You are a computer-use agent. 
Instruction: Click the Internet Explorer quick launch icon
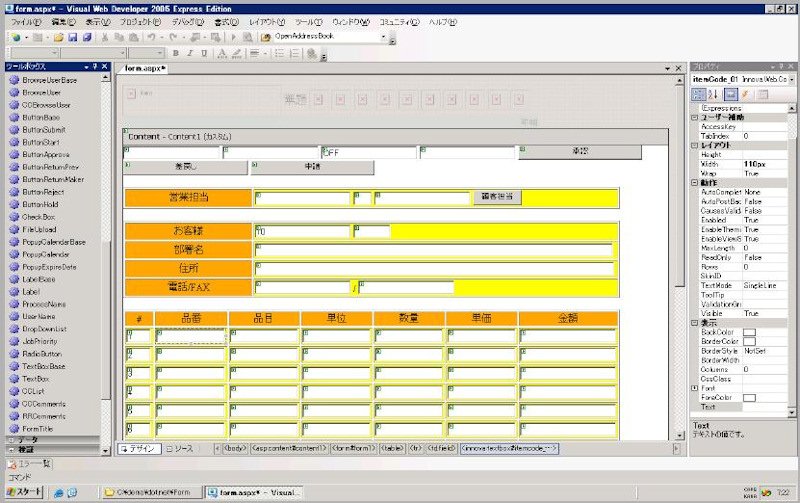click(59, 493)
